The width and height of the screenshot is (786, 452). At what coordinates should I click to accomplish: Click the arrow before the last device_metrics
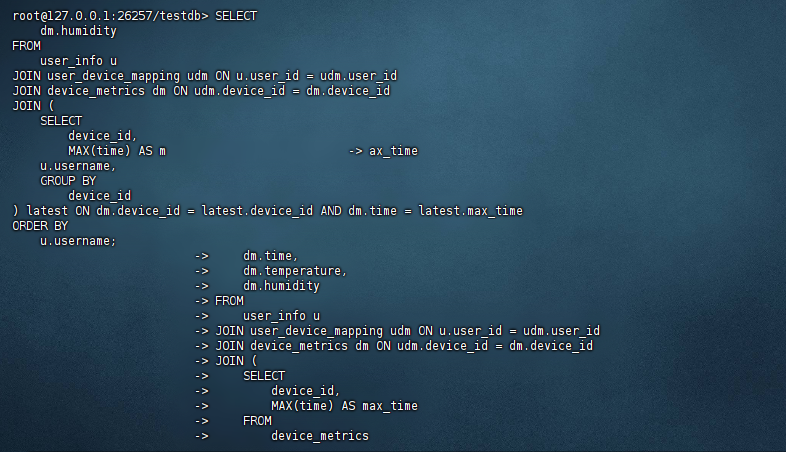click(x=201, y=436)
